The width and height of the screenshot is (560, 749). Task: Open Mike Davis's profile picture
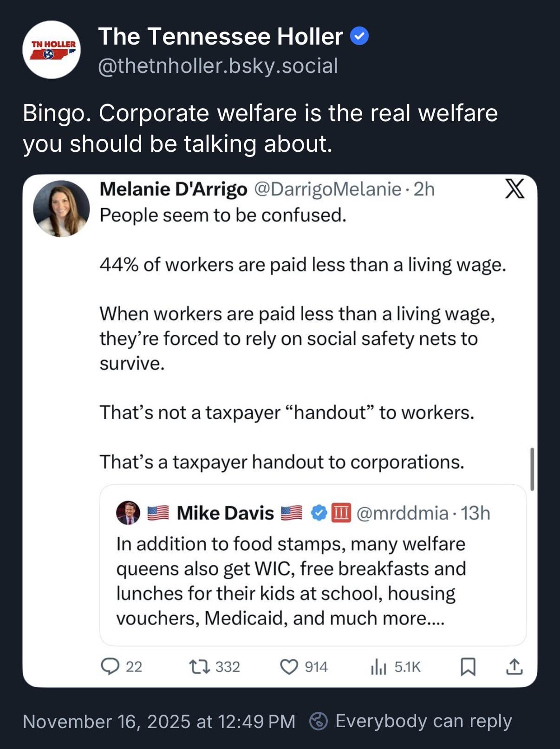128,513
